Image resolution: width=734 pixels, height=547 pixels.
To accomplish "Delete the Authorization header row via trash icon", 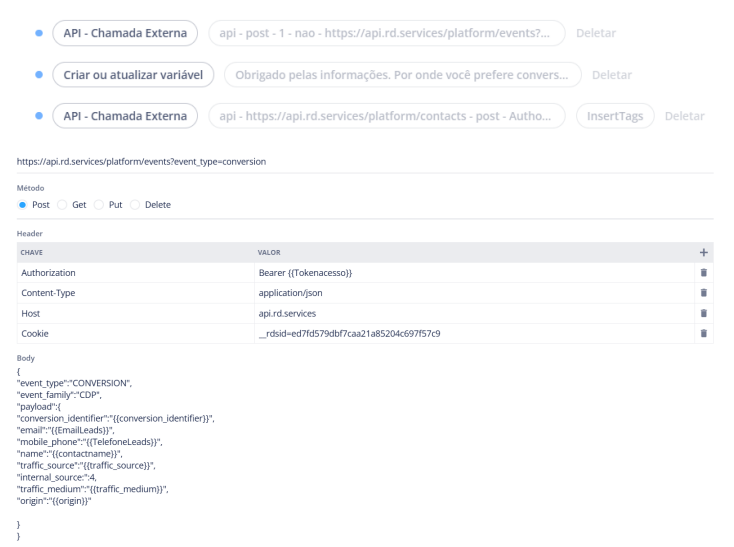I will 704,272.
